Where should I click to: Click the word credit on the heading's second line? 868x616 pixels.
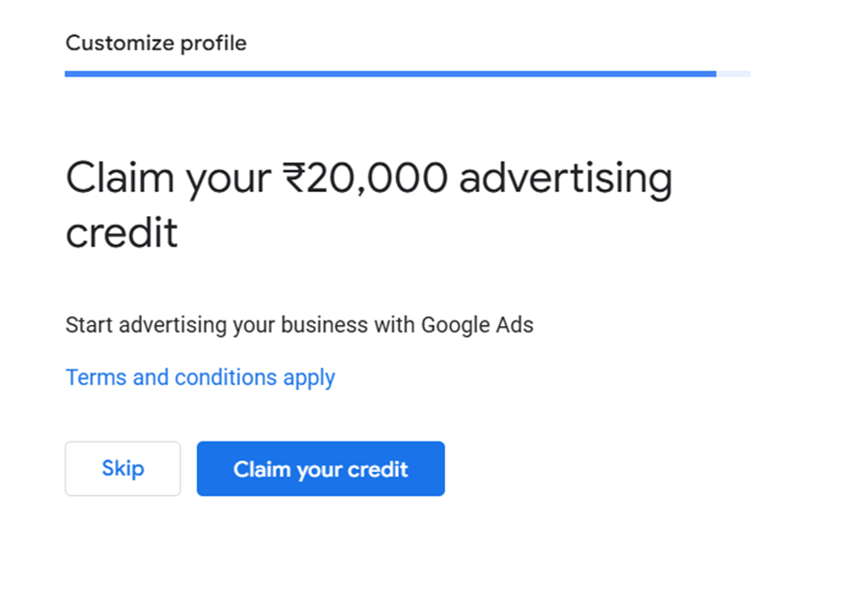tap(121, 233)
